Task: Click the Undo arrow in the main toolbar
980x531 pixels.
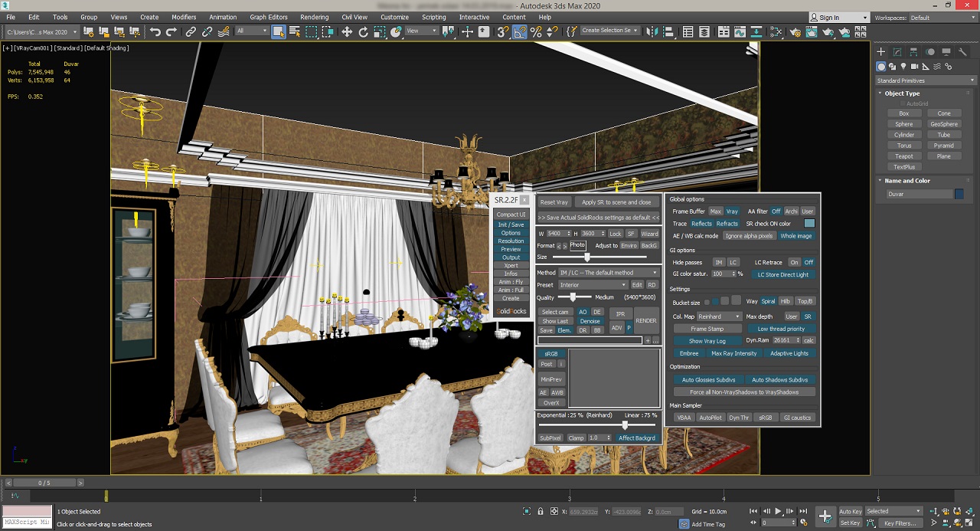Action: [155, 31]
